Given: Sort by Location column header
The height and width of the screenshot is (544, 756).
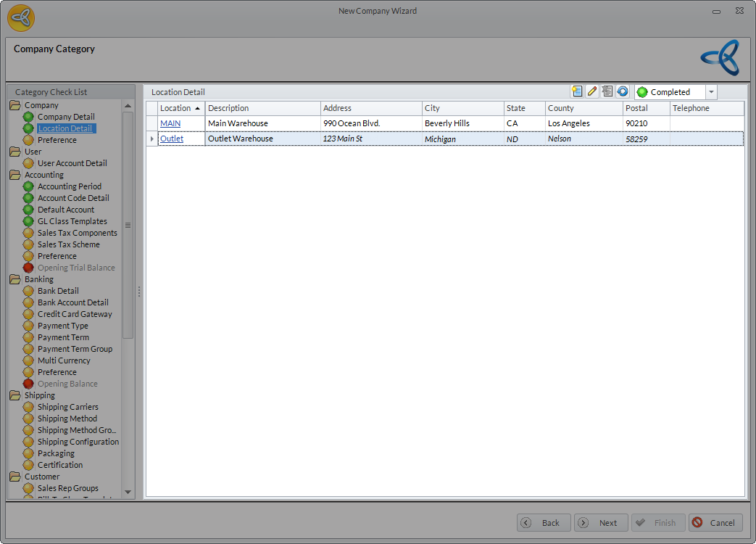Looking at the screenshot, I should click(181, 108).
